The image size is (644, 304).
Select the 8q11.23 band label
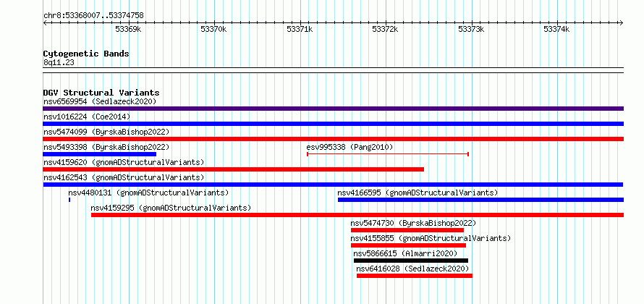point(59,63)
